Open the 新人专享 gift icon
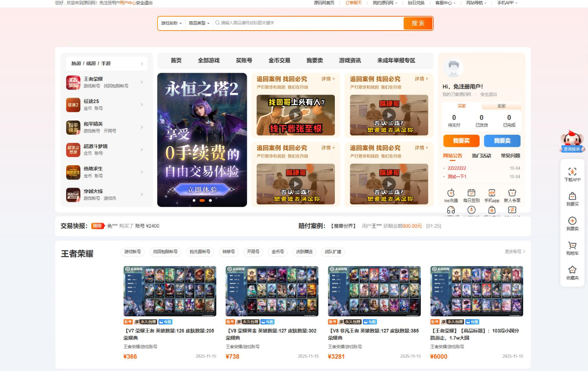The image size is (588, 371). click(x=511, y=193)
